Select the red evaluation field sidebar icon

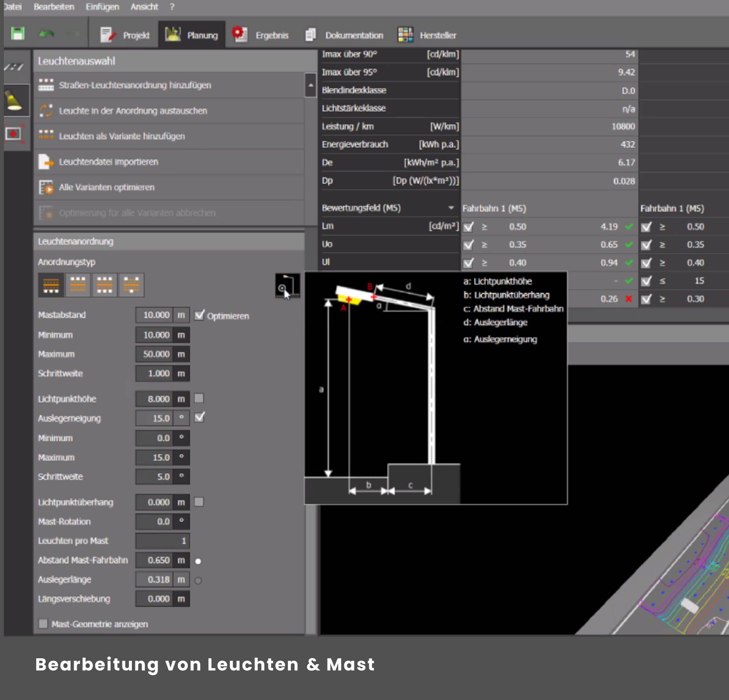[15, 134]
